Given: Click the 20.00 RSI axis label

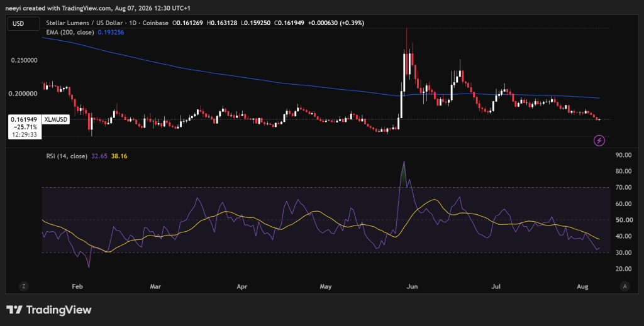Looking at the screenshot, I should [x=623, y=269].
